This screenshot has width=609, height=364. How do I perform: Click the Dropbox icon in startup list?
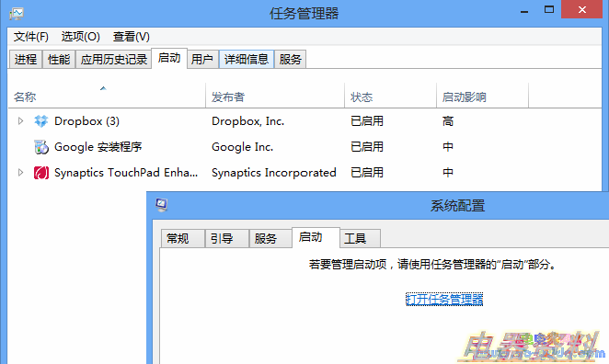pyautogui.click(x=40, y=121)
